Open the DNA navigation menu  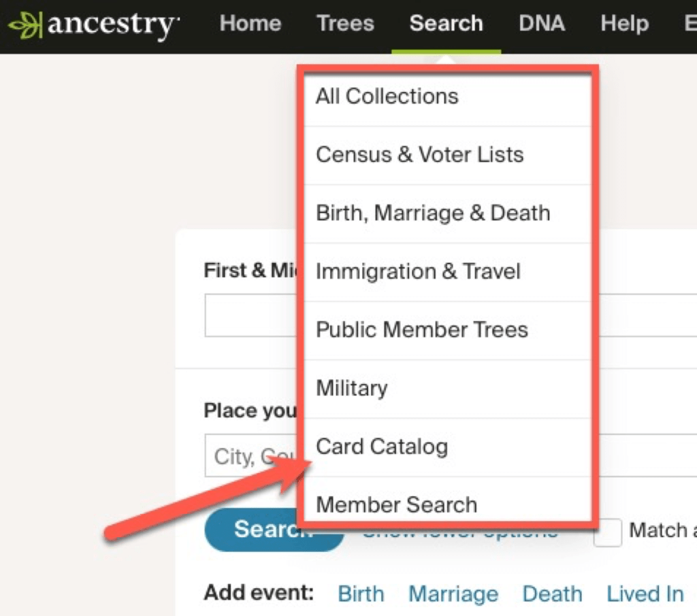pyautogui.click(x=542, y=24)
